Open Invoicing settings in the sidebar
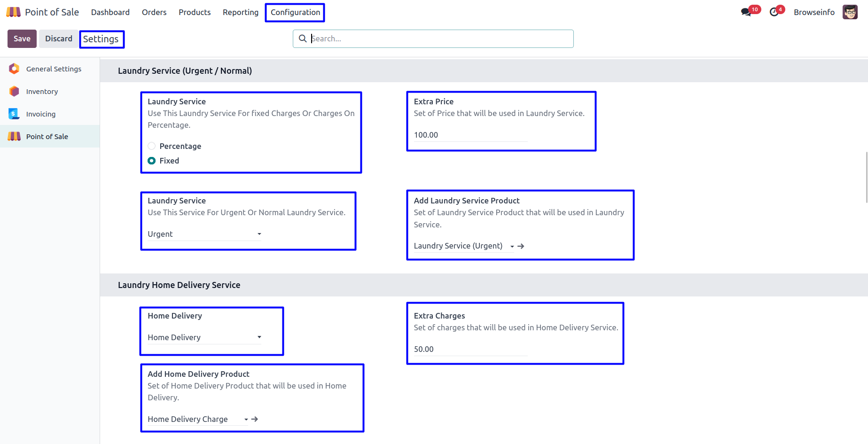Screen dimensions: 868x444 [x=40, y=114]
